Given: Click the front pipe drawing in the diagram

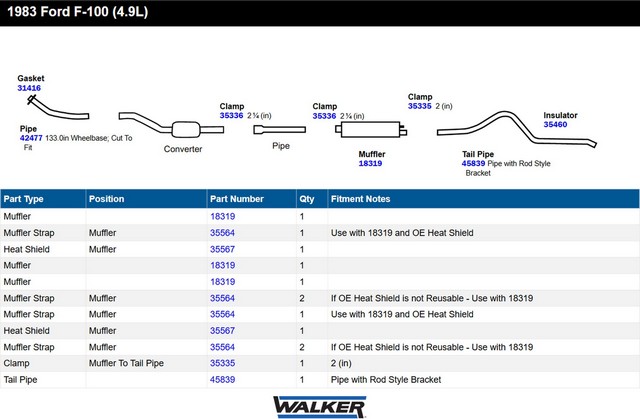Looking at the screenshot, I should tap(58, 108).
